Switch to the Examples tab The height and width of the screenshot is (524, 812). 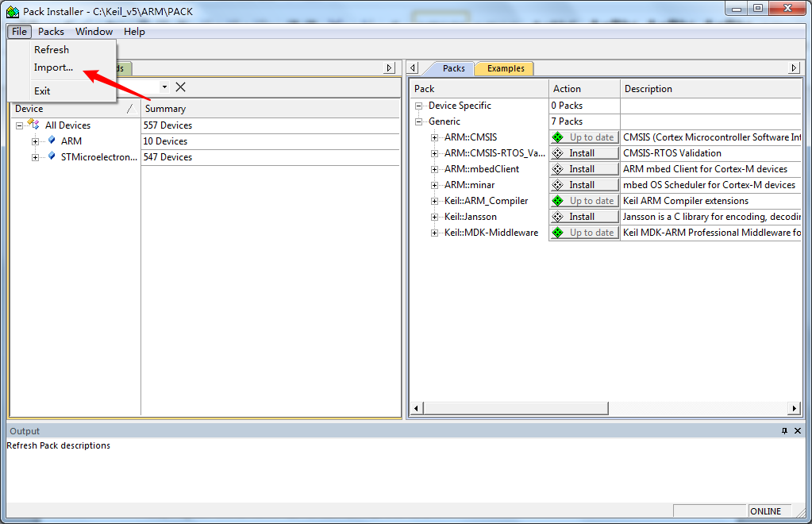(506, 68)
